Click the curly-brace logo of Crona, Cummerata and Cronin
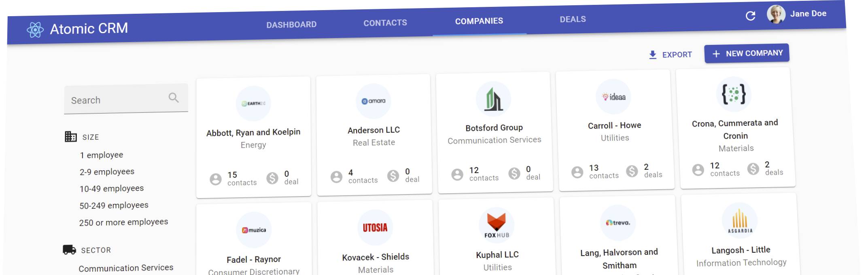Image resolution: width=868 pixels, height=275 pixels. click(734, 94)
